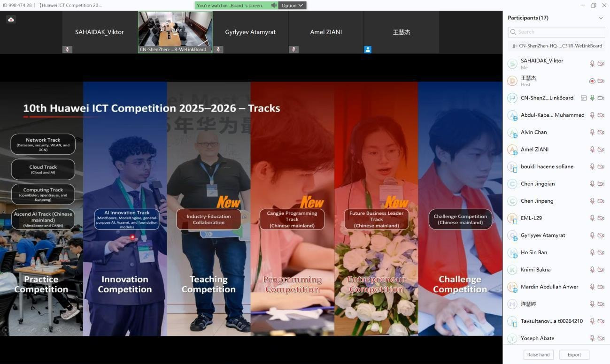This screenshot has height=364, width=610.
Task: Open the Option dropdown menu
Action: 292,6
